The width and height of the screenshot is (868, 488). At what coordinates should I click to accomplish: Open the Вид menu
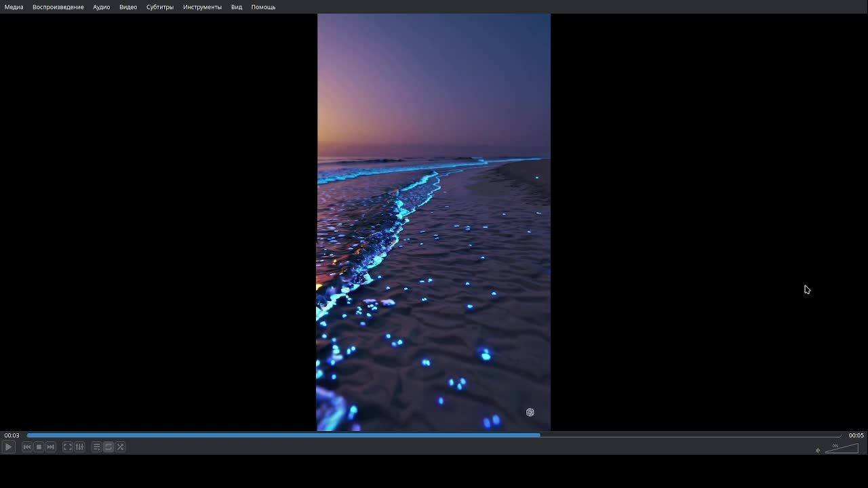coord(237,7)
